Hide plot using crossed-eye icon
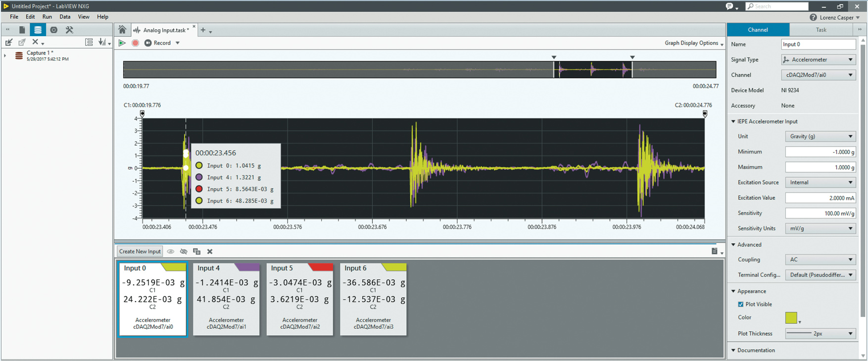868x361 pixels. tap(184, 252)
